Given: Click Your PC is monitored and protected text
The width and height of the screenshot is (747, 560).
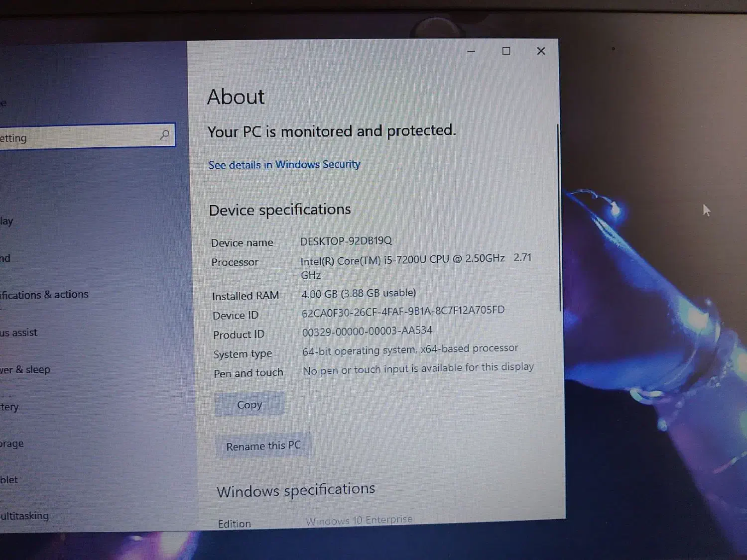Looking at the screenshot, I should (x=332, y=131).
